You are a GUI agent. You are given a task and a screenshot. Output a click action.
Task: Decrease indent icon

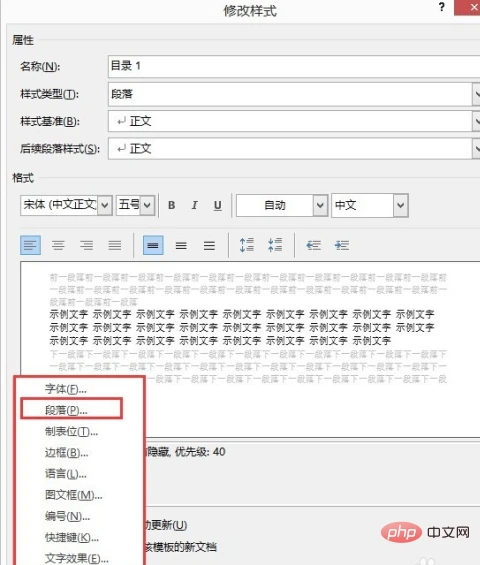(314, 245)
